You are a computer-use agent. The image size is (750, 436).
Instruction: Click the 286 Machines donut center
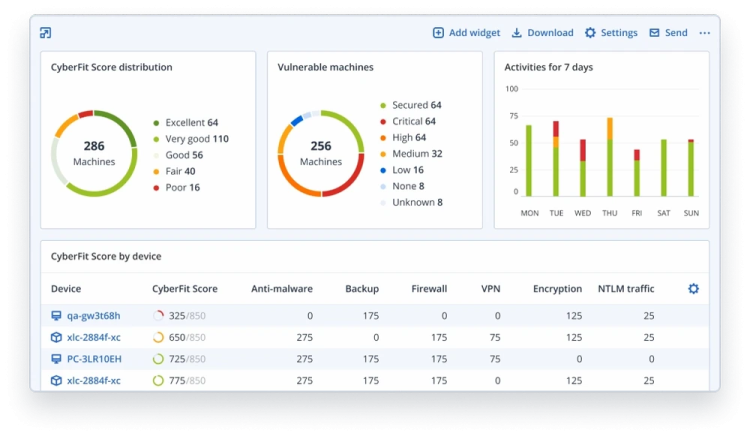click(94, 153)
